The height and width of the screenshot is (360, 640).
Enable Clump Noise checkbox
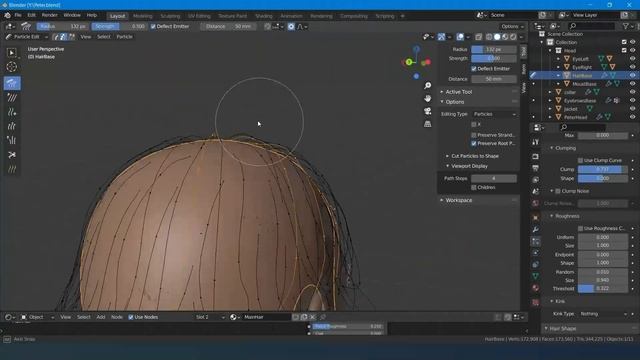click(x=558, y=191)
